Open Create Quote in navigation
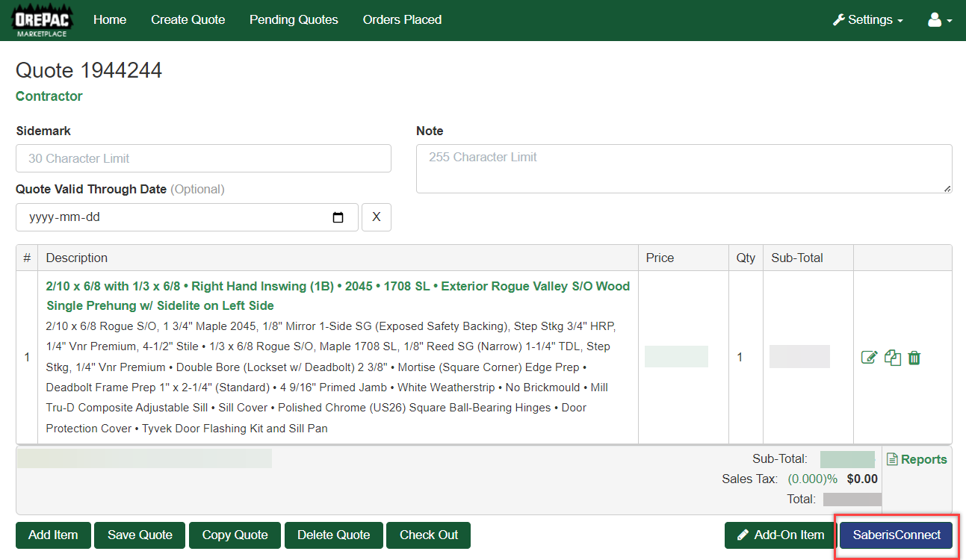Image resolution: width=966 pixels, height=560 pixels. tap(188, 20)
